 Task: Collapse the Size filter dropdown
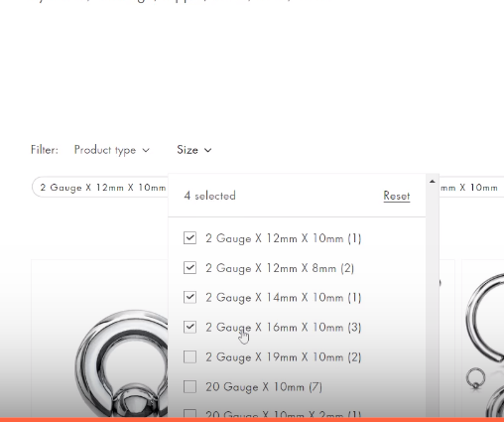(x=194, y=150)
